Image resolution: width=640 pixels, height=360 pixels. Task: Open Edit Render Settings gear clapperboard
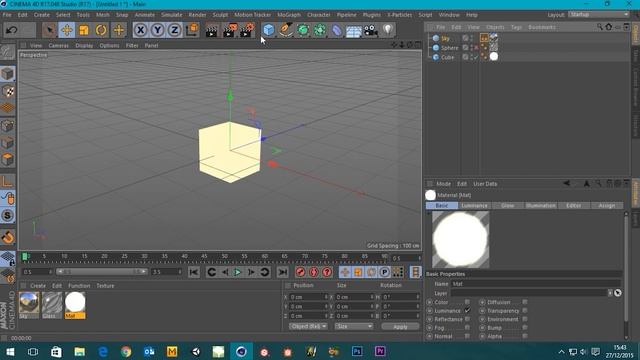[x=247, y=30]
